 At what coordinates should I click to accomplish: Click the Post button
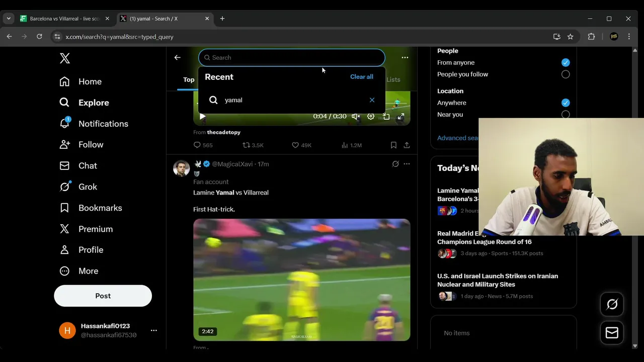103,296
